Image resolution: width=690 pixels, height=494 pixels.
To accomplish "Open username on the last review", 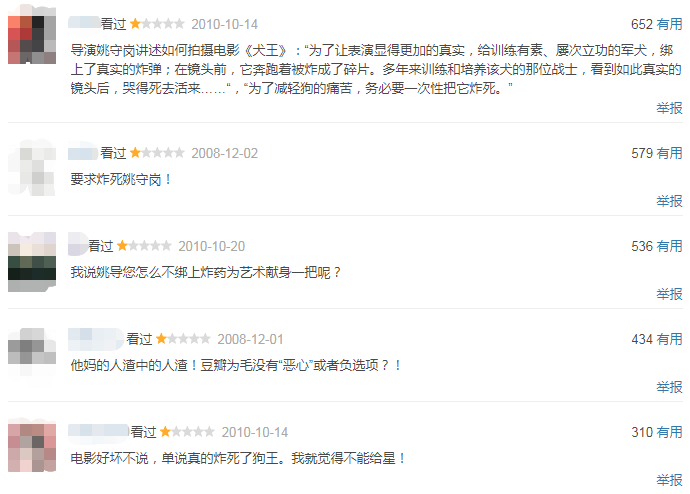I will coord(99,432).
